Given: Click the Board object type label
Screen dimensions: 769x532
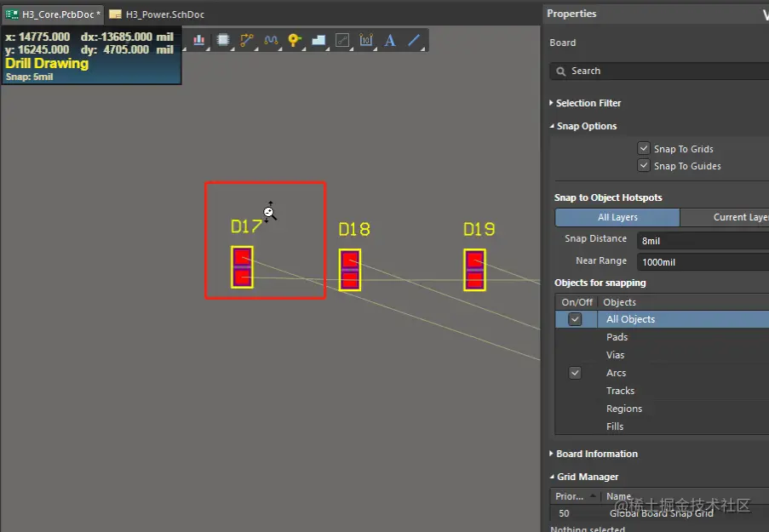Looking at the screenshot, I should tap(563, 43).
